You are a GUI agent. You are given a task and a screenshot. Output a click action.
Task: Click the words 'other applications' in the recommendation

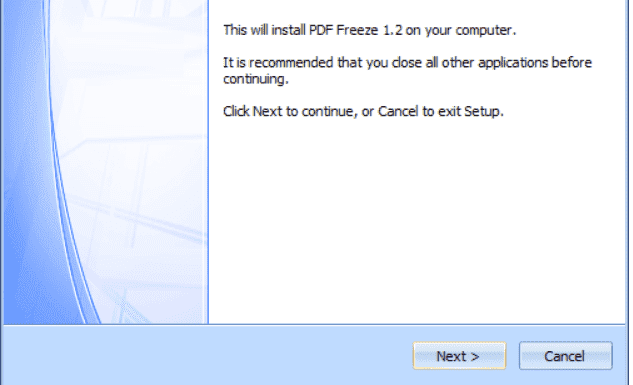(x=495, y=63)
